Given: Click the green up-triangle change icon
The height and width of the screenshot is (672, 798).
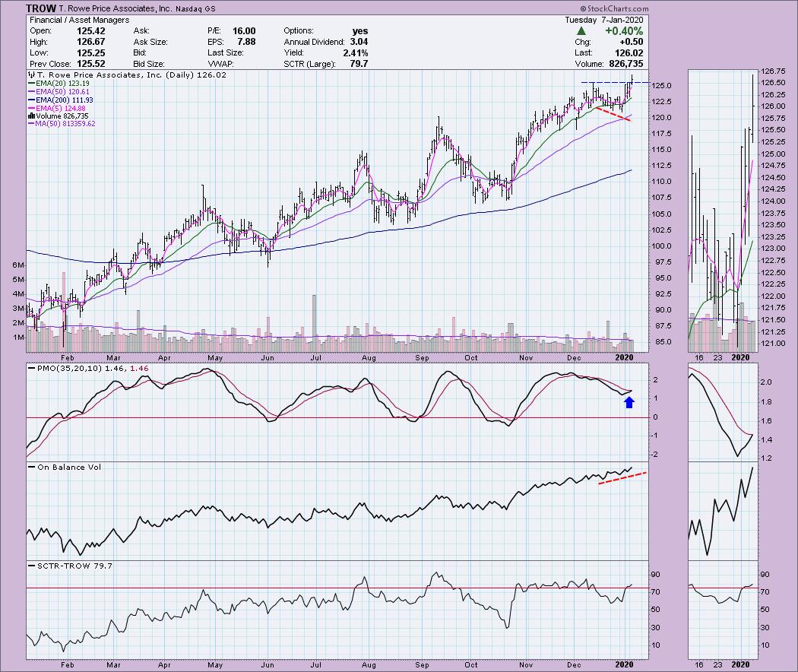Looking at the screenshot, I should coord(581,31).
